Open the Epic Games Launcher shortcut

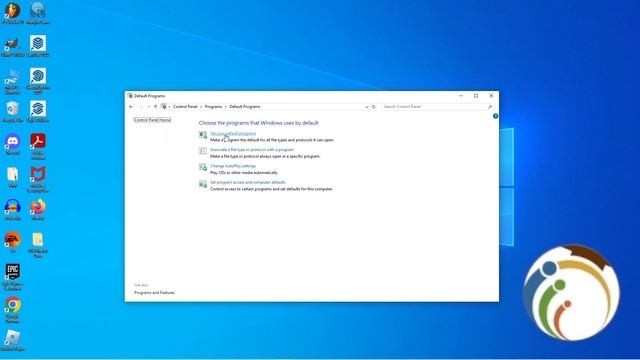pyautogui.click(x=13, y=277)
